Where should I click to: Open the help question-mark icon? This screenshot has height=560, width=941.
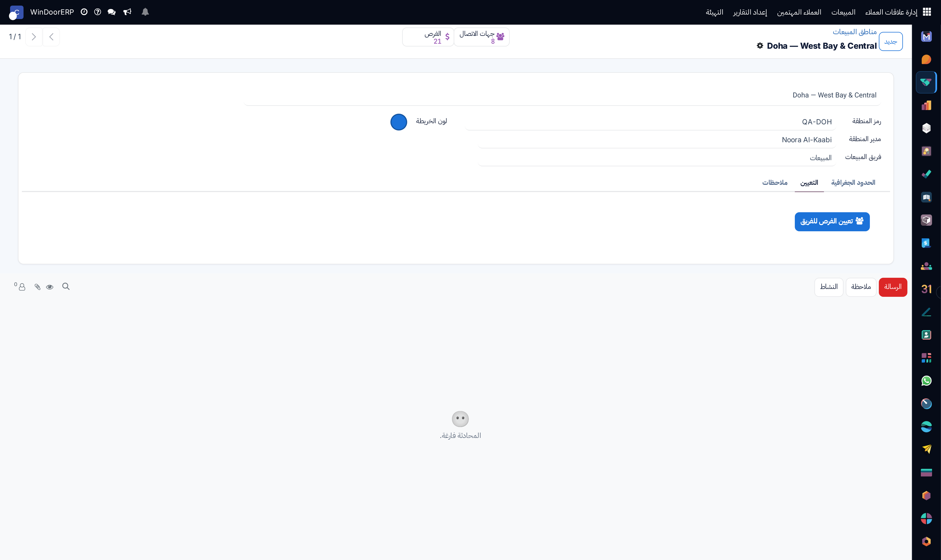click(97, 12)
